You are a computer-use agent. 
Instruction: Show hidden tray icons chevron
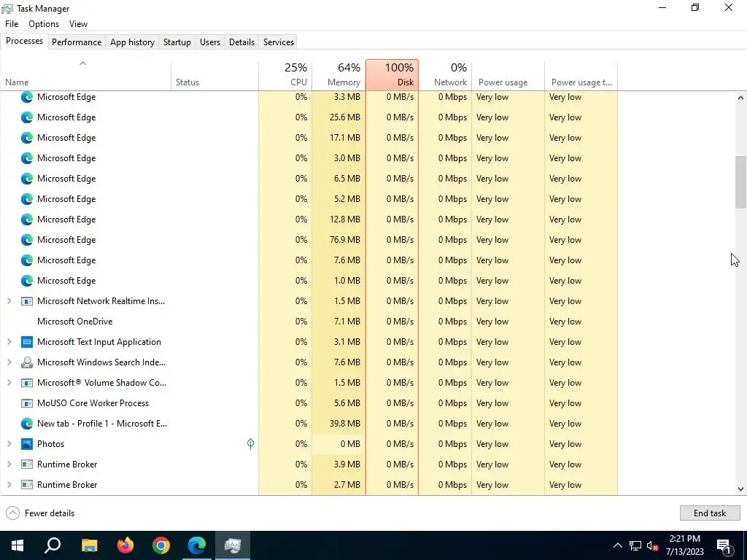point(617,545)
